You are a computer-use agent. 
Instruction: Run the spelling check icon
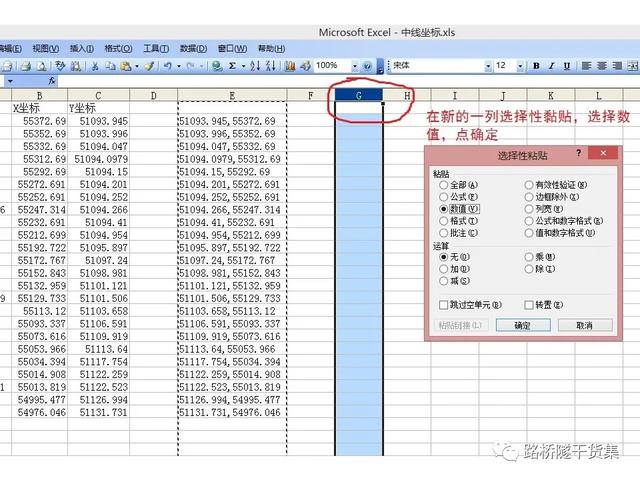point(60,66)
